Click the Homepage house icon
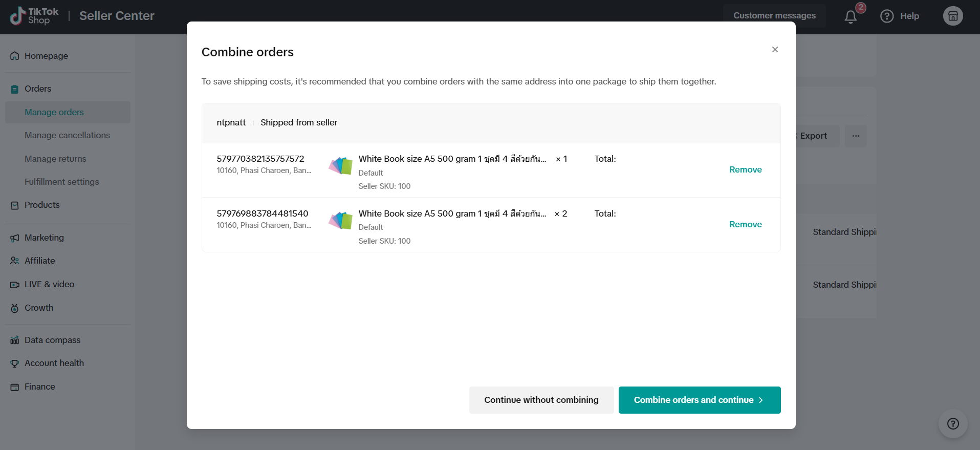Image resolution: width=980 pixels, height=450 pixels. (x=15, y=56)
